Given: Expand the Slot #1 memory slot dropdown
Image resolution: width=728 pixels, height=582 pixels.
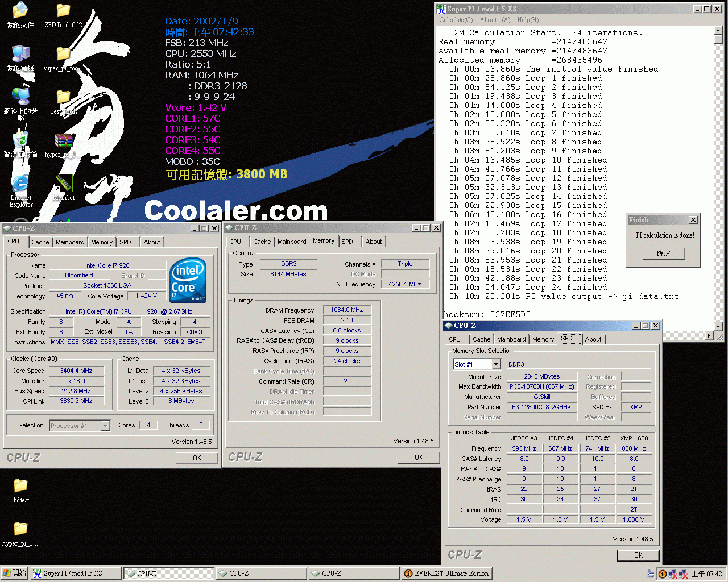Looking at the screenshot, I should pos(496,364).
